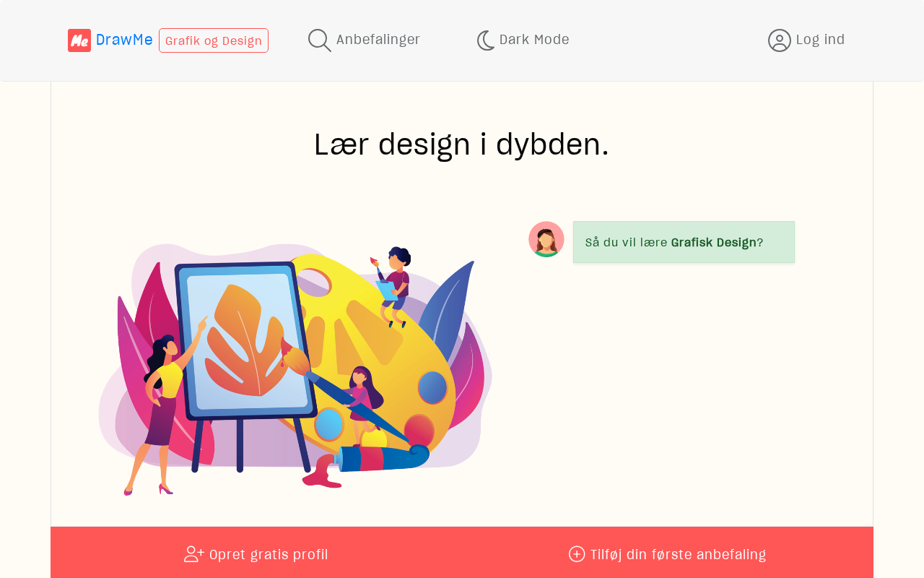The width and height of the screenshot is (924, 578).
Task: Select Tilføj din første anbefaling
Action: coord(678,555)
